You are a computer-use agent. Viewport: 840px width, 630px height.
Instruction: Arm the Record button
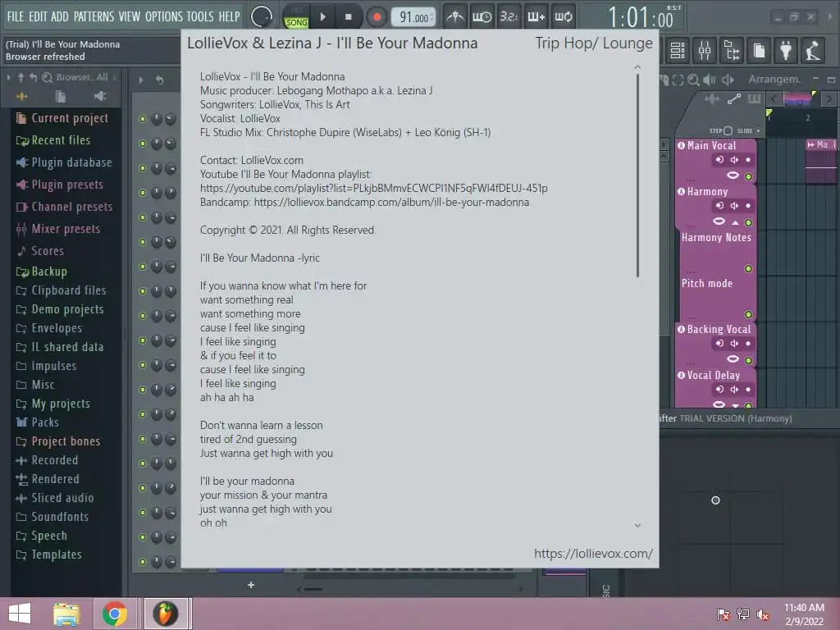pos(377,17)
